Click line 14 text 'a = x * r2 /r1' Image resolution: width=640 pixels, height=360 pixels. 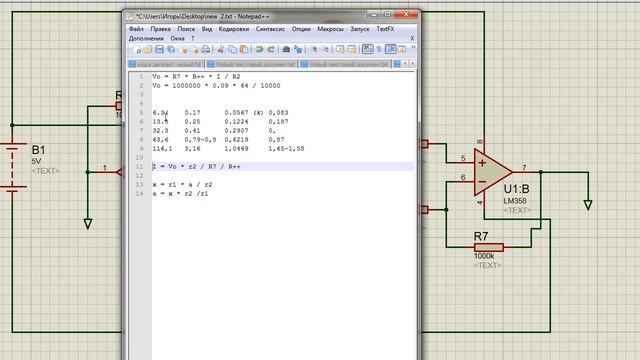coord(180,193)
